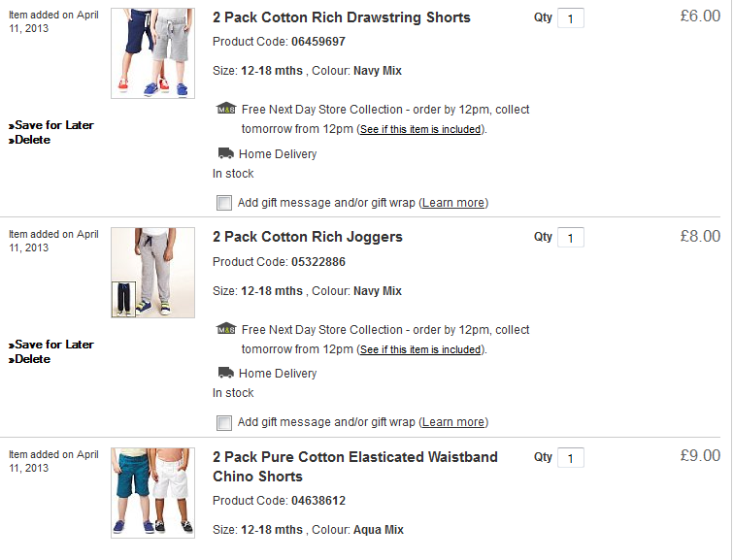Save Cotton Rich Joggers for later
The width and height of the screenshot is (734, 560).
click(51, 345)
